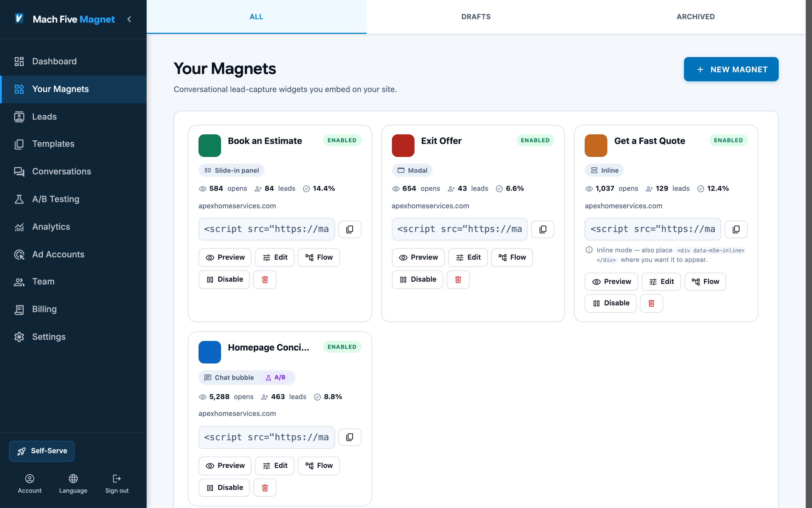
Task: Switch to the ARCHIVED tab
Action: pos(695,17)
